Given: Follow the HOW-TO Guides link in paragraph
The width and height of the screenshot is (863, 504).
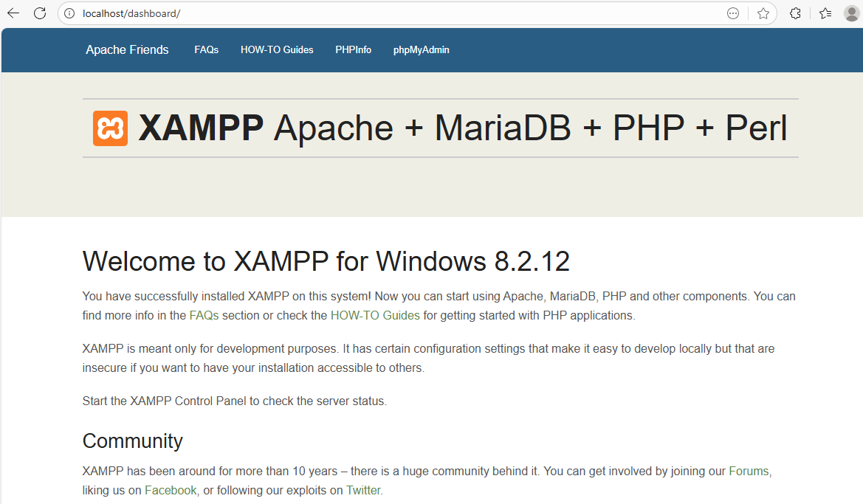Looking at the screenshot, I should [375, 315].
